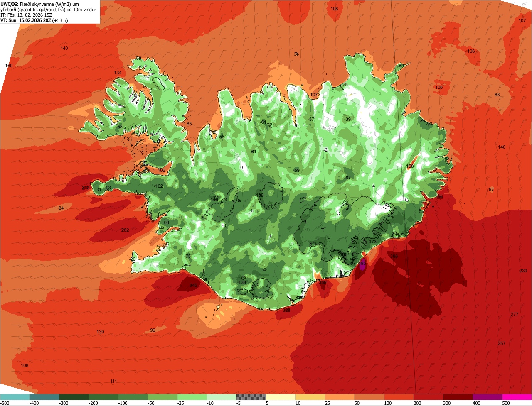Viewport: 532px width, 406px height.
Task: Select the map value 345
Action: 193,286
